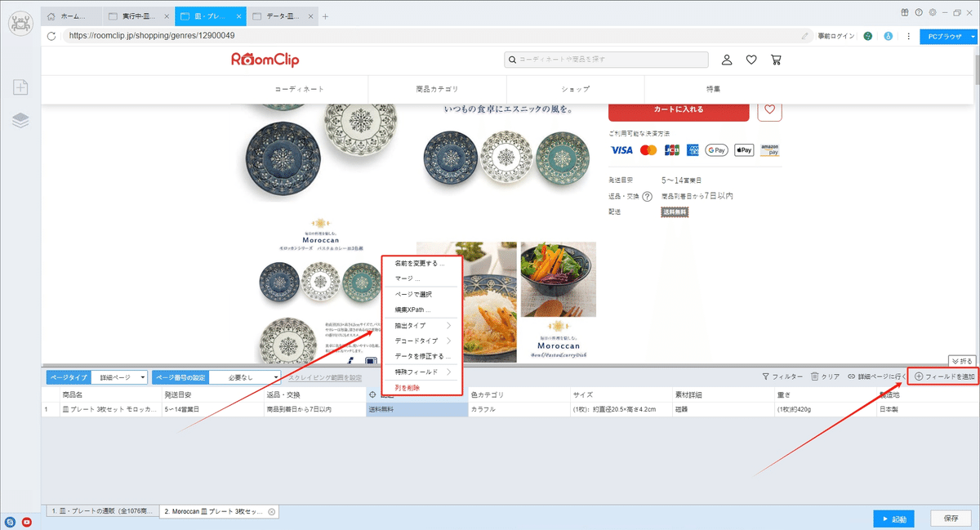This screenshot has width=980, height=530.
Task: Click the 商品名 column header
Action: (110, 395)
